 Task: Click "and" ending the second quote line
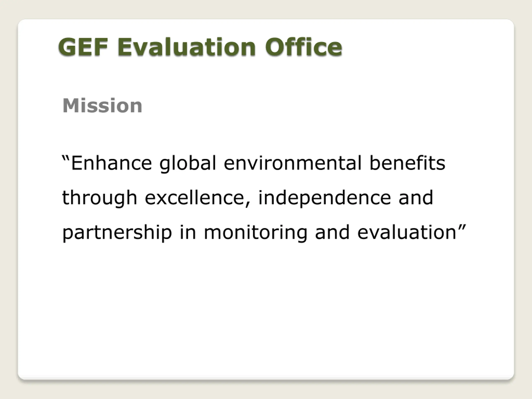point(416,198)
